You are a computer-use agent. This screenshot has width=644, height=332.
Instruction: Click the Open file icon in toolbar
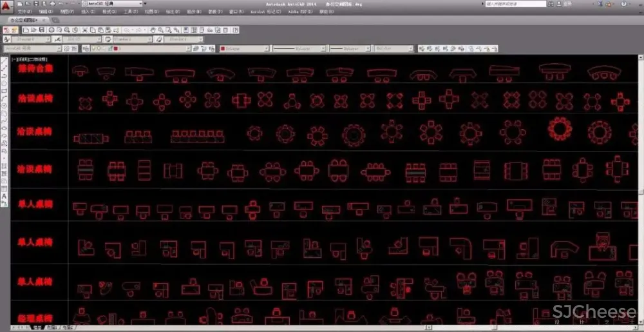(33, 30)
